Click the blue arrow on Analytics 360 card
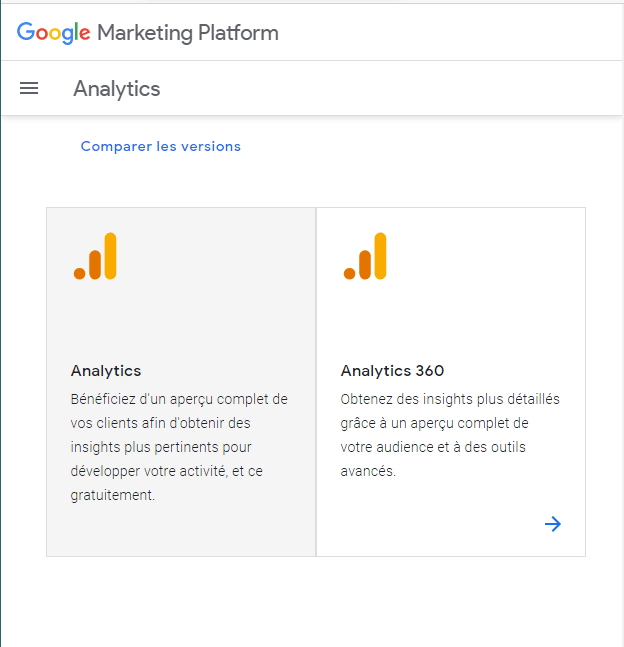Image resolution: width=624 pixels, height=647 pixels. tap(553, 524)
